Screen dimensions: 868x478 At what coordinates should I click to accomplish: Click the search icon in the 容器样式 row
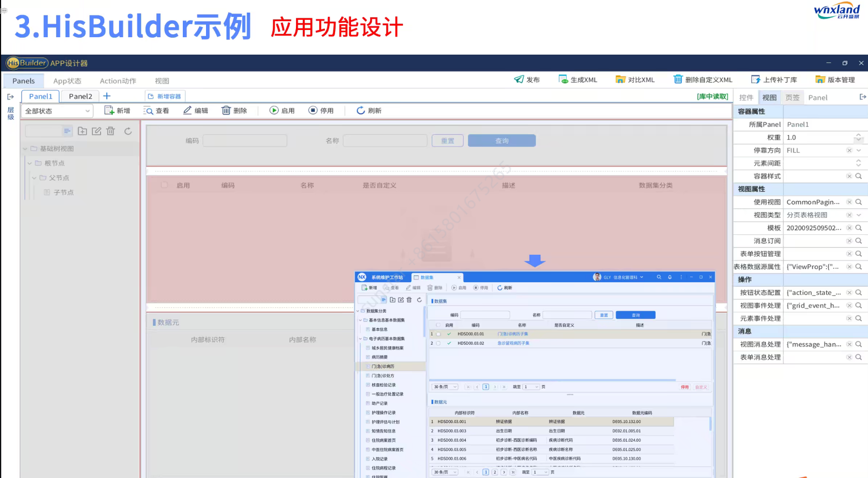pyautogui.click(x=858, y=176)
